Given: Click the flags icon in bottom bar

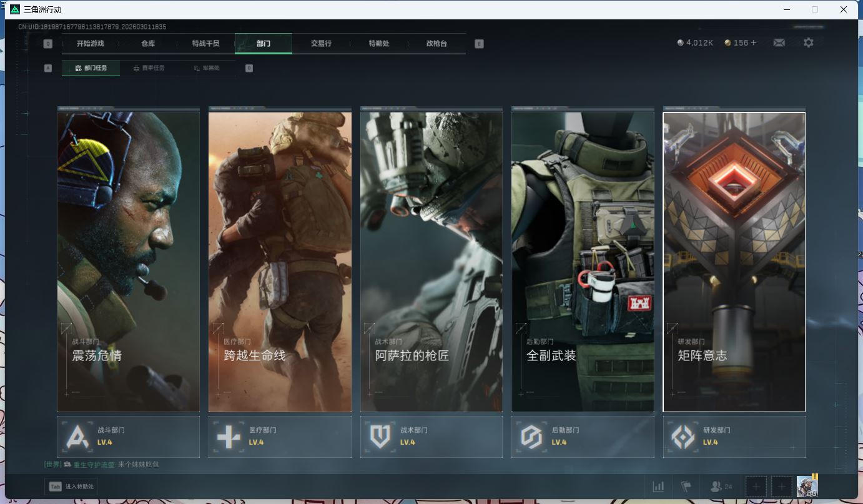Looking at the screenshot, I should tap(686, 487).
